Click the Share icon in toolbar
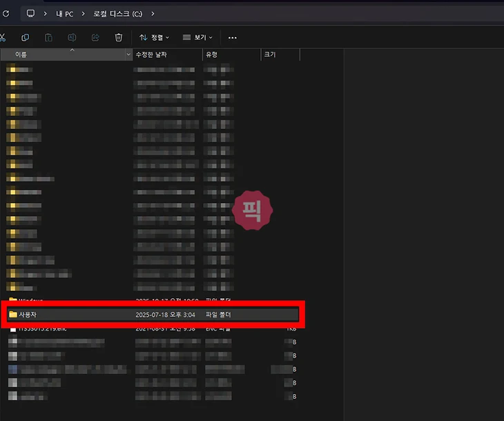The width and height of the screenshot is (504, 421). click(x=95, y=37)
